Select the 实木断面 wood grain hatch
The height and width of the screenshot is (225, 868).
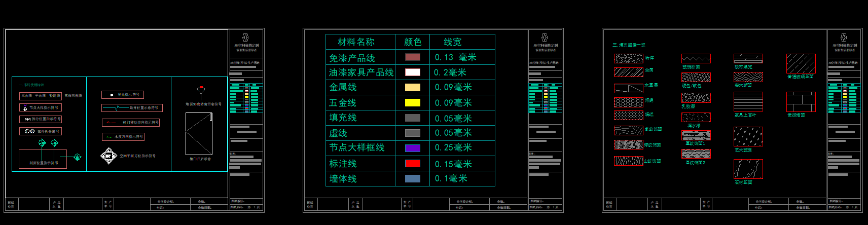748,77
